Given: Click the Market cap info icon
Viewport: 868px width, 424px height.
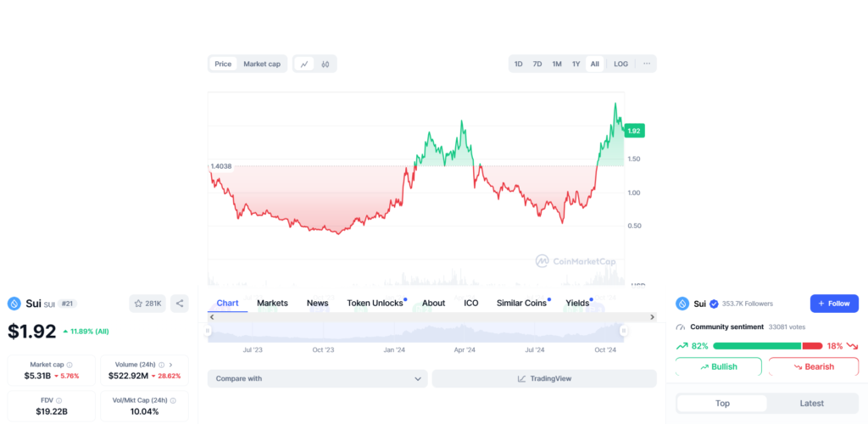Looking at the screenshot, I should (70, 365).
